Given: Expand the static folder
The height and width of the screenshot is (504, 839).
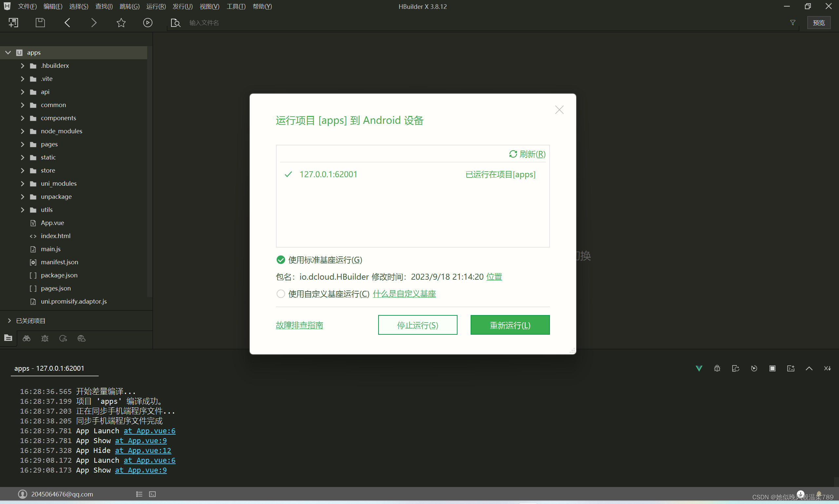Looking at the screenshot, I should (22, 158).
